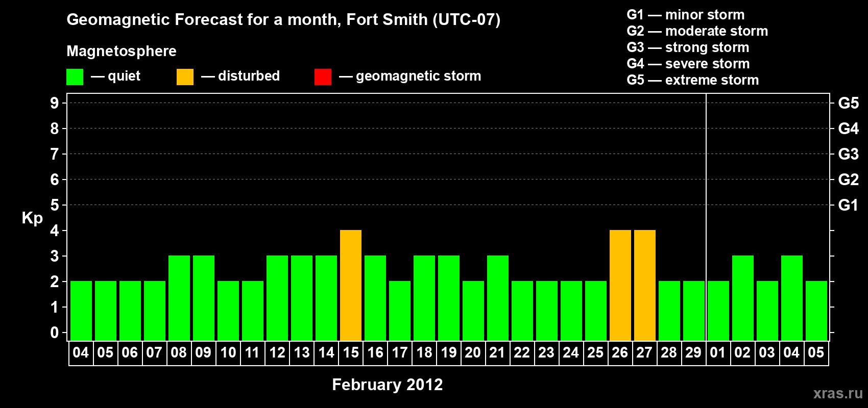
Task: Click the green quiet legend swatch
Action: (75, 77)
